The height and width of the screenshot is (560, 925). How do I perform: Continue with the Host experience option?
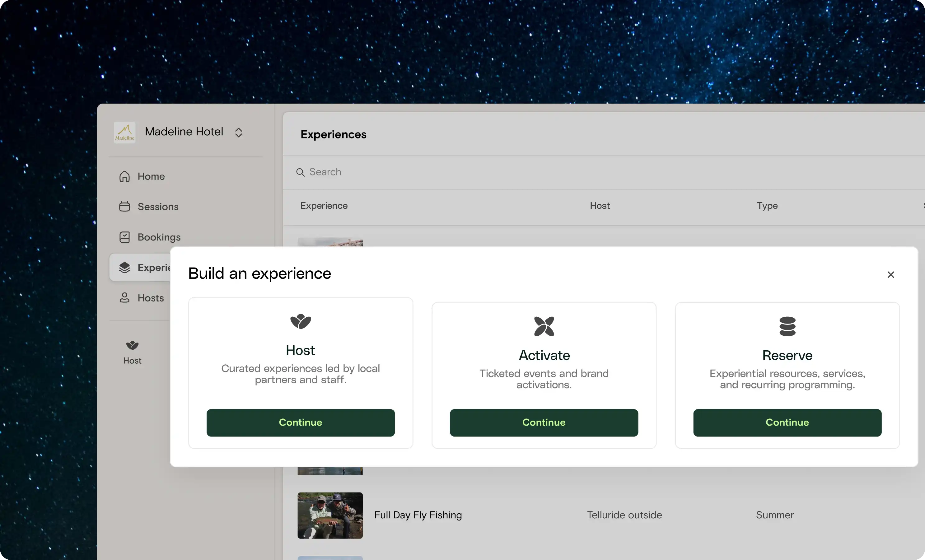point(300,422)
